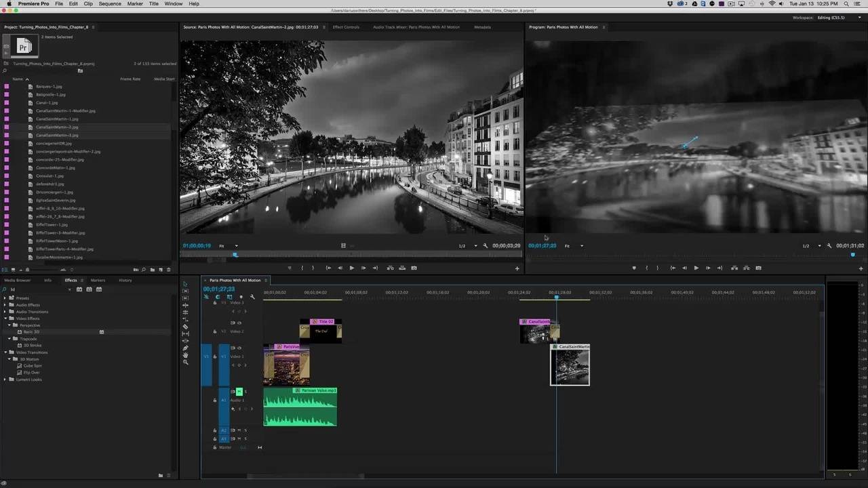868x488 pixels.
Task: Expand the Presets folder in Effects
Action: [x=5, y=298]
